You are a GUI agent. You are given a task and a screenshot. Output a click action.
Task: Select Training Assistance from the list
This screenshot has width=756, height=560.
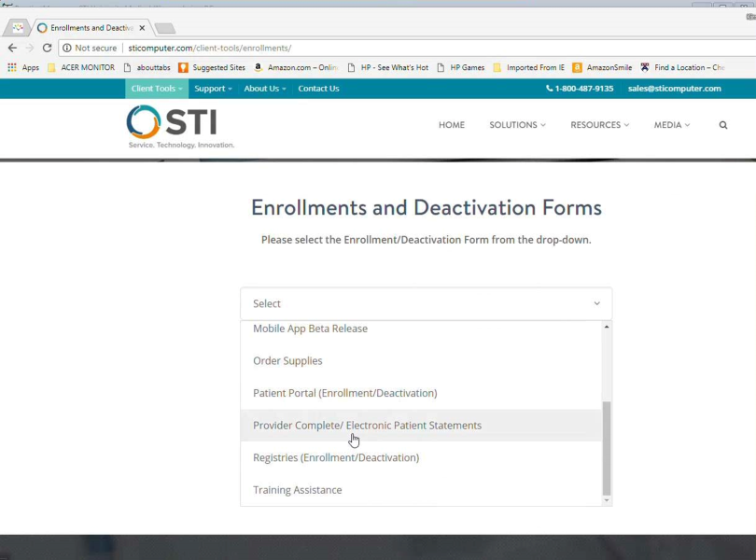(x=297, y=490)
